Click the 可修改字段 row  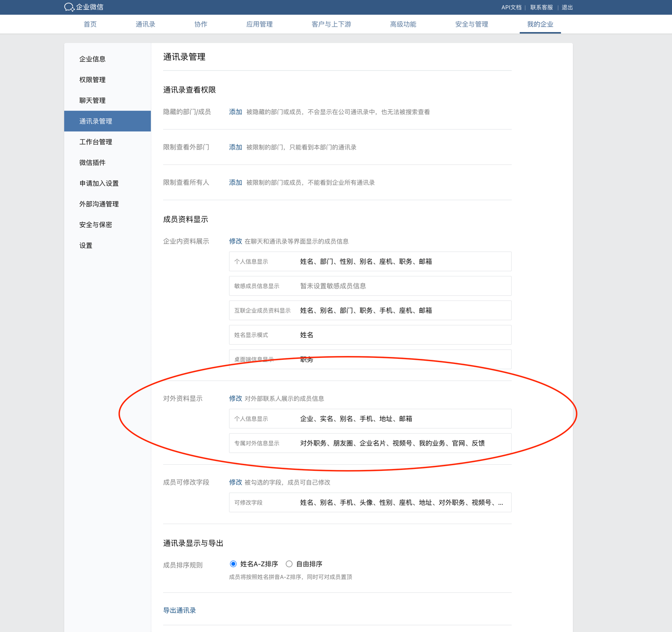[x=370, y=502]
